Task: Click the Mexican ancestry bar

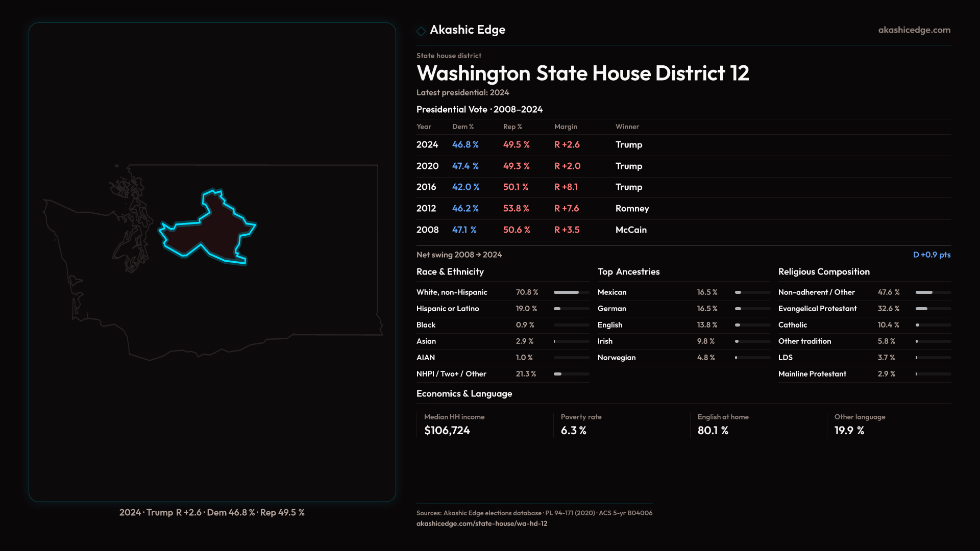Action: point(752,292)
